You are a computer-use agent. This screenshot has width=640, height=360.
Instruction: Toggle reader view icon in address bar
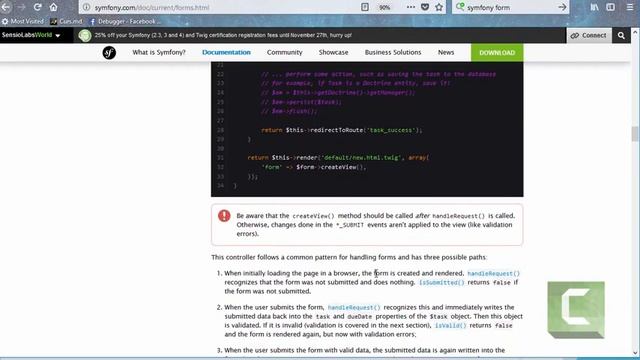coord(365,7)
